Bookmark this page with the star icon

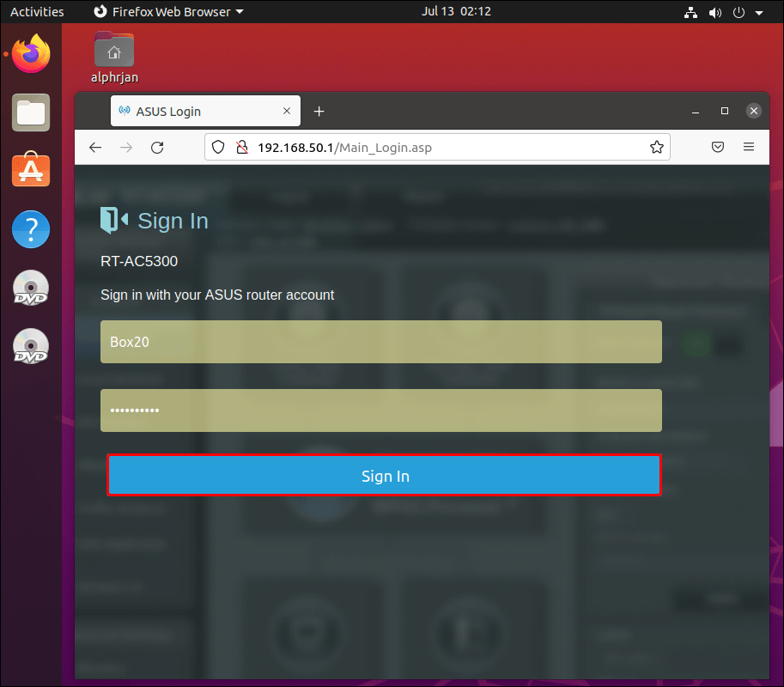(657, 147)
